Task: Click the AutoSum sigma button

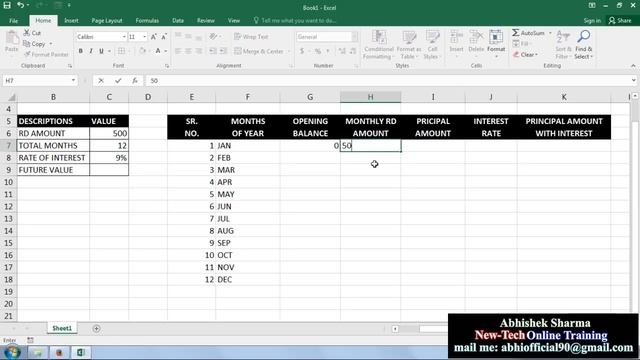Action: click(x=528, y=33)
